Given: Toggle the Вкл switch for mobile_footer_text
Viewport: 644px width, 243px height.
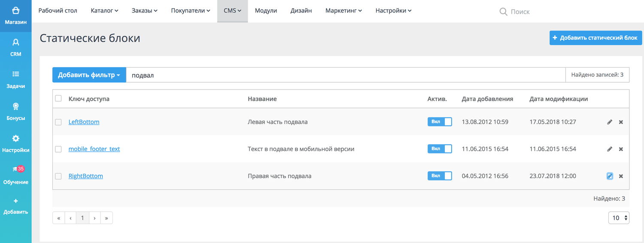Looking at the screenshot, I should pyautogui.click(x=440, y=149).
